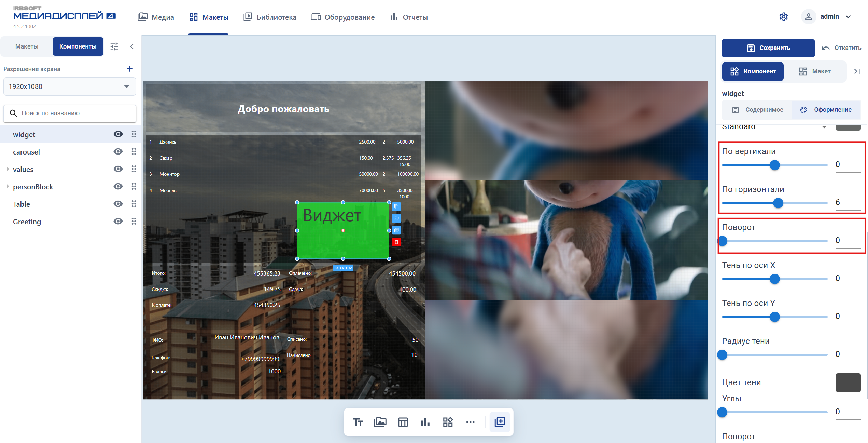Open component filter settings icon
The height and width of the screenshot is (443, 868).
[114, 46]
